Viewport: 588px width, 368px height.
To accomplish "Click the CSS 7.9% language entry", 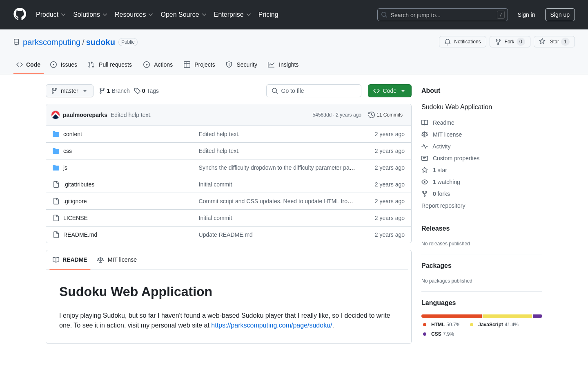I will [438, 334].
